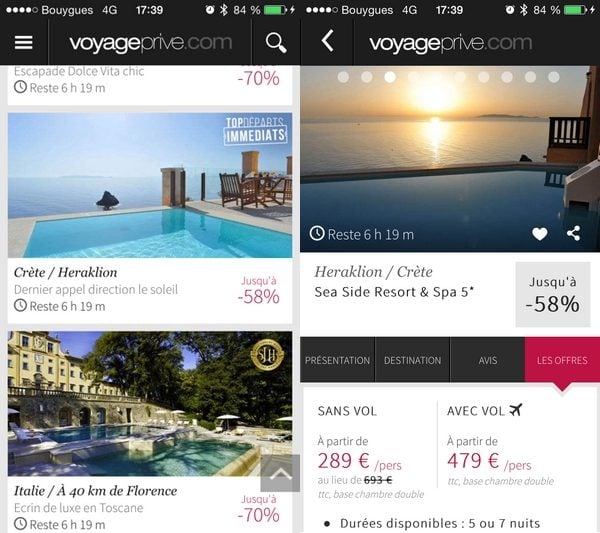
Task: Select the last carousel pagination dot
Action: pos(554,77)
